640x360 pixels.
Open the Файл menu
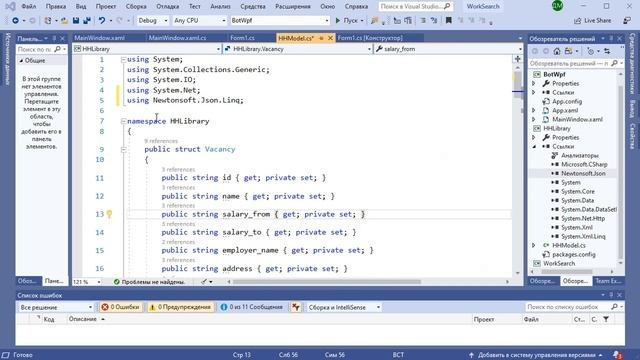click(x=28, y=7)
